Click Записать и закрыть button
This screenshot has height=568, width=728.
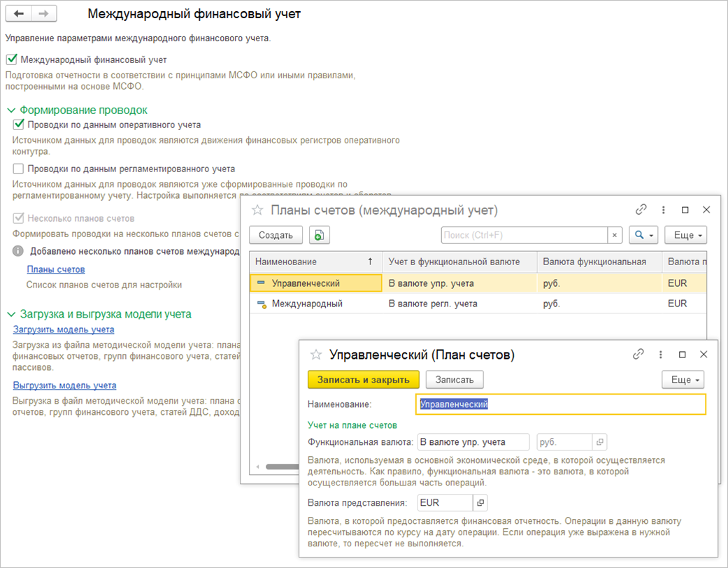tap(364, 379)
